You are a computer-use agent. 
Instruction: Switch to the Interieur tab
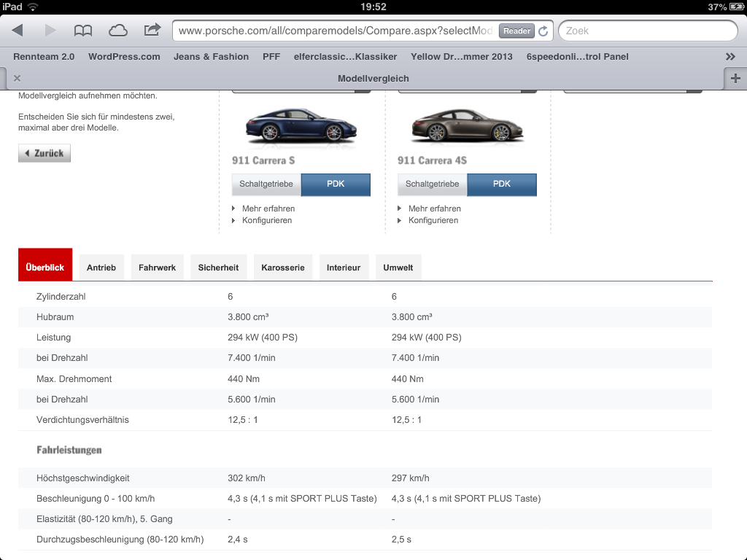coord(344,268)
